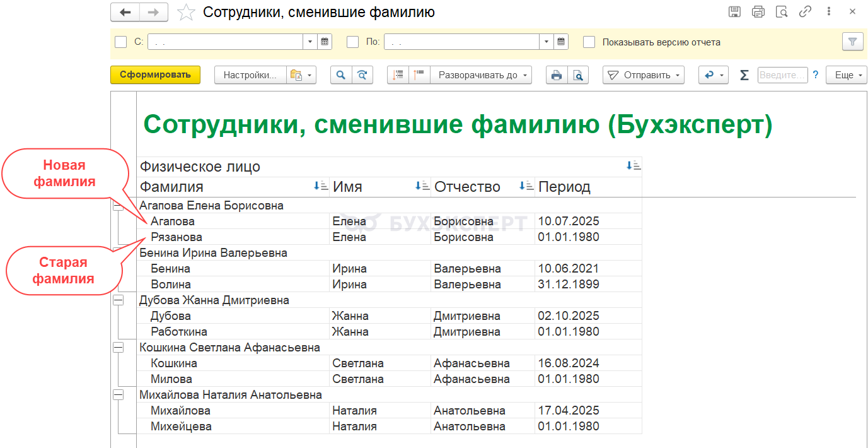
Task: Open 'Разворачивать до' dropdown
Action: [x=482, y=75]
